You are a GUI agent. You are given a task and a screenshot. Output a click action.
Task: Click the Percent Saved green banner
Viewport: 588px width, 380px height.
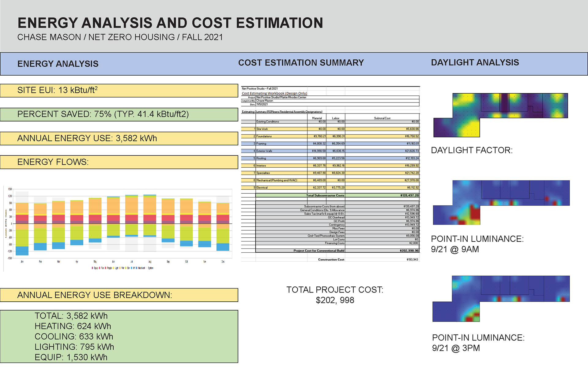pyautogui.click(x=119, y=114)
